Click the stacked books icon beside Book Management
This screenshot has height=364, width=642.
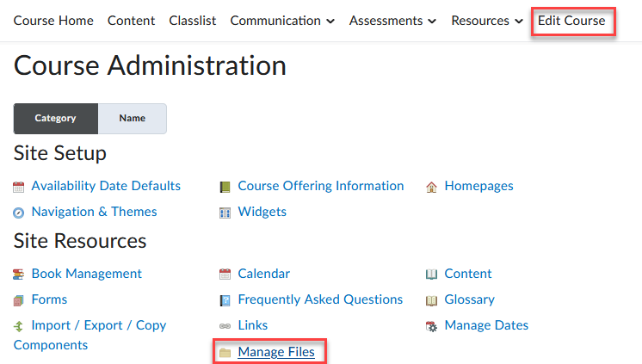(x=19, y=275)
